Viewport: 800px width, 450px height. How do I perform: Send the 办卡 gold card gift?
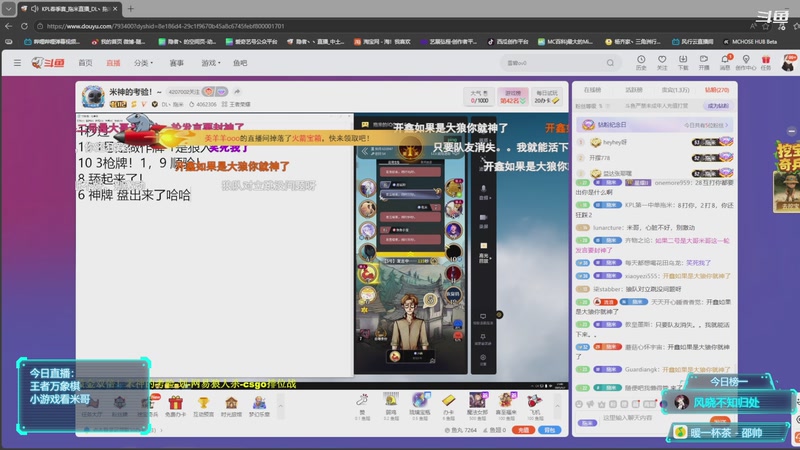[448, 407]
